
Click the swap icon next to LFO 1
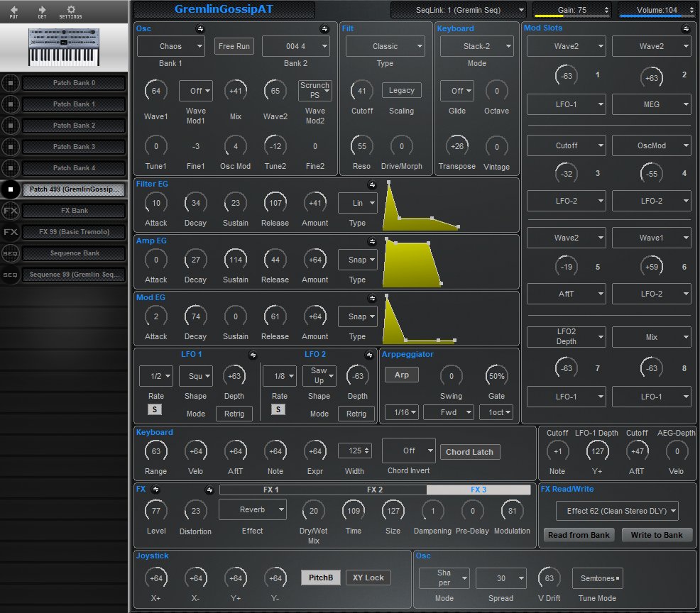(x=253, y=355)
